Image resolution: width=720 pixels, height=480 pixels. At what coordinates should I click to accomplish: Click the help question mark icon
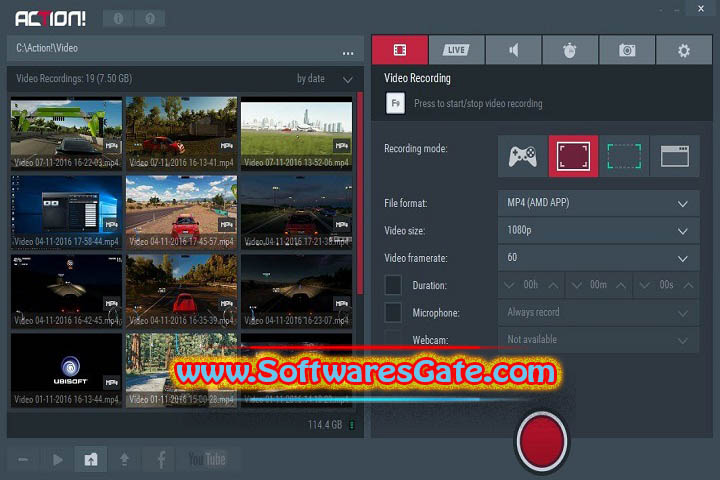150,18
